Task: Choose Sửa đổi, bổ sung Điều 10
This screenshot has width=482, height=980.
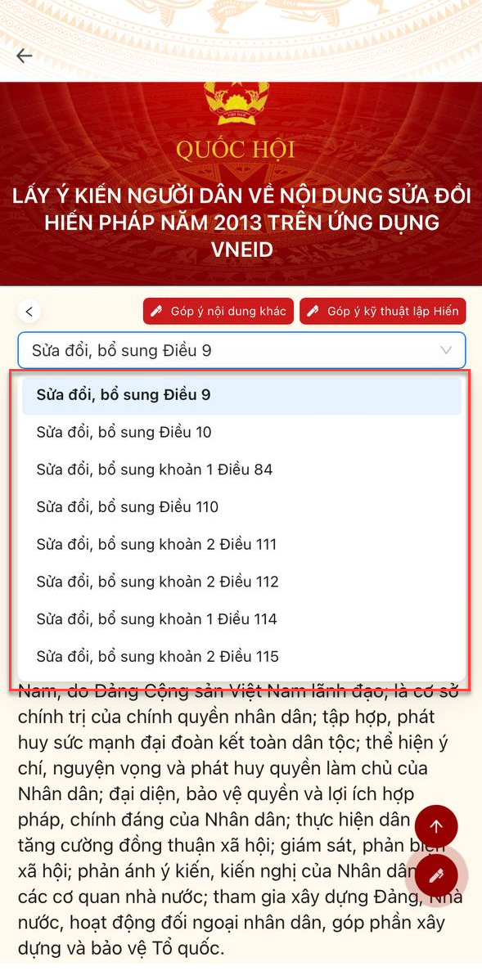Action: 241,432
